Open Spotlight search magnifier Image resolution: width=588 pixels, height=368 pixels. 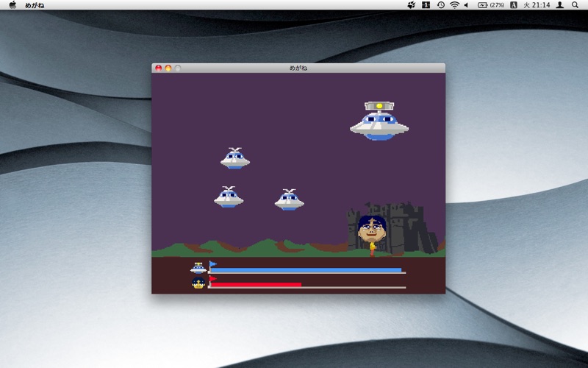[x=575, y=5]
